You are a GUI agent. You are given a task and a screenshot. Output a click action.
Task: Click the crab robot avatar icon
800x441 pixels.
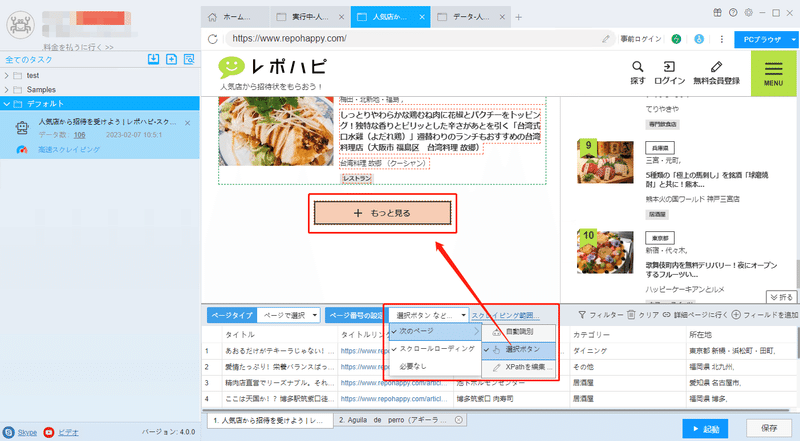click(20, 24)
